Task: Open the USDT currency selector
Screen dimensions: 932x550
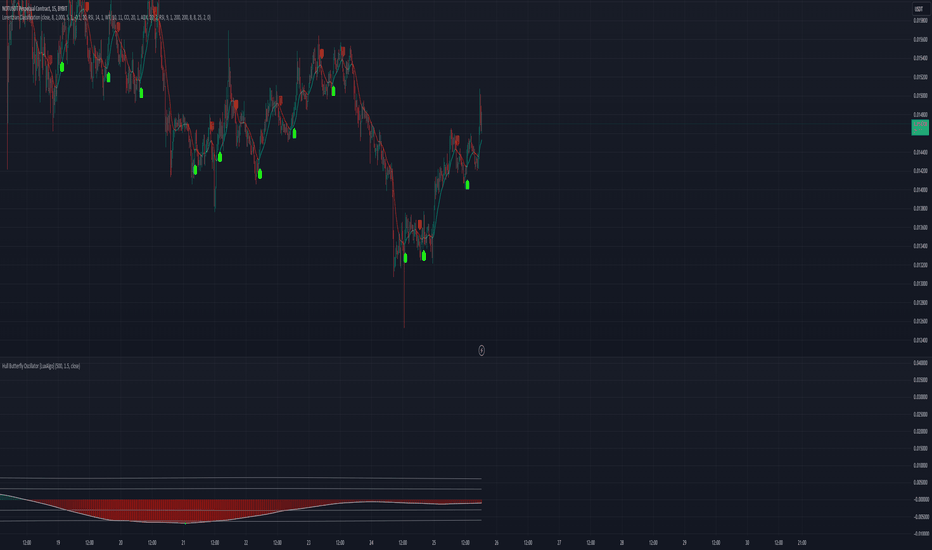Action: point(919,9)
